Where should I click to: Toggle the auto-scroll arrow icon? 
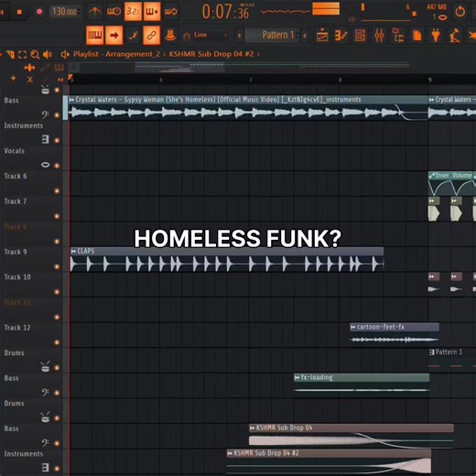pos(114,36)
